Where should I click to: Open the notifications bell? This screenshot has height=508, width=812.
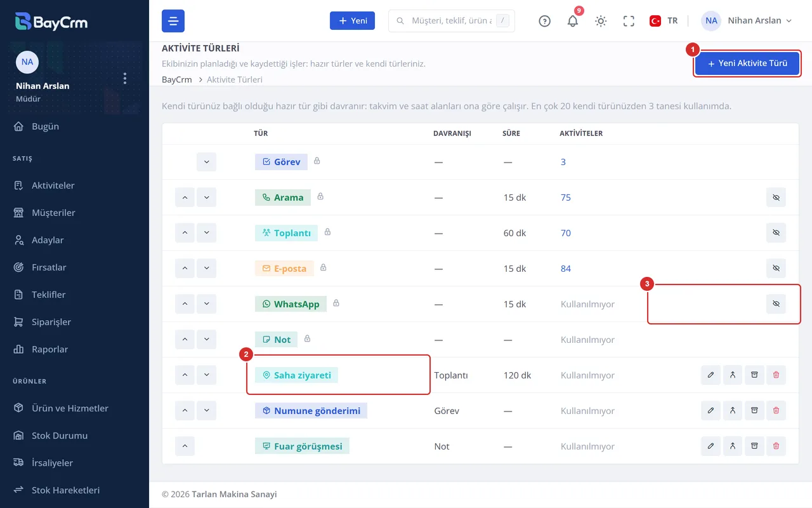pos(573,21)
